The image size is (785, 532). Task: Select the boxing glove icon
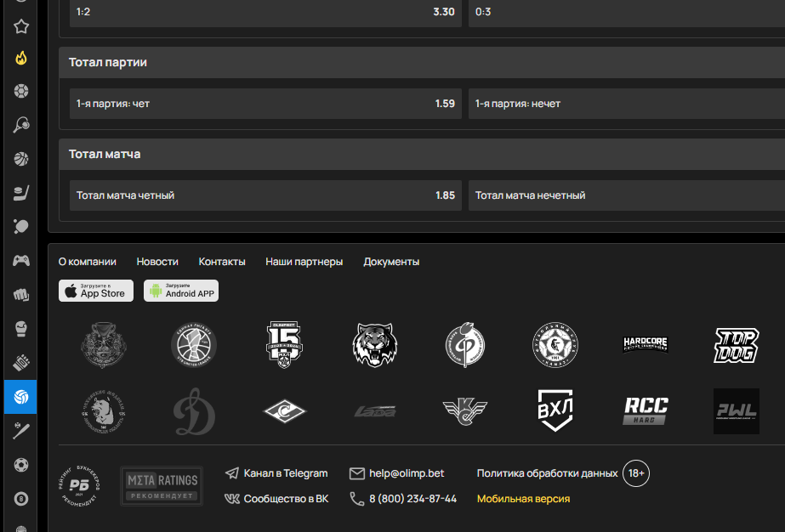[21, 329]
